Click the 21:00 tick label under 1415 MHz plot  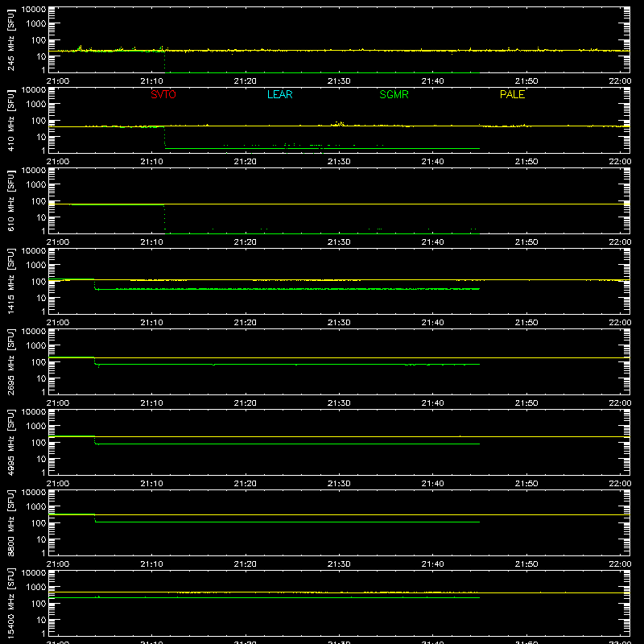58,323
